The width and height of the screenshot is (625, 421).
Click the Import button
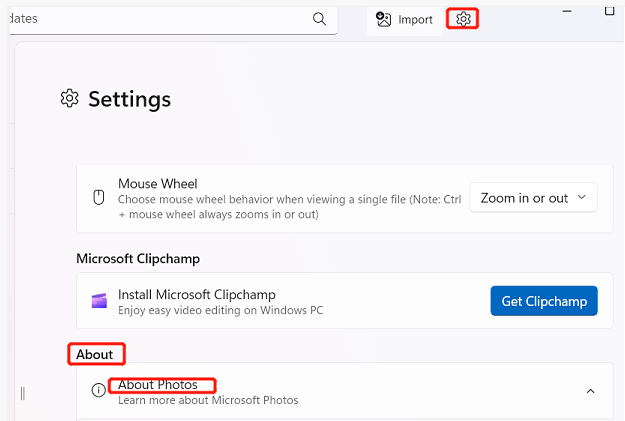[x=405, y=19]
